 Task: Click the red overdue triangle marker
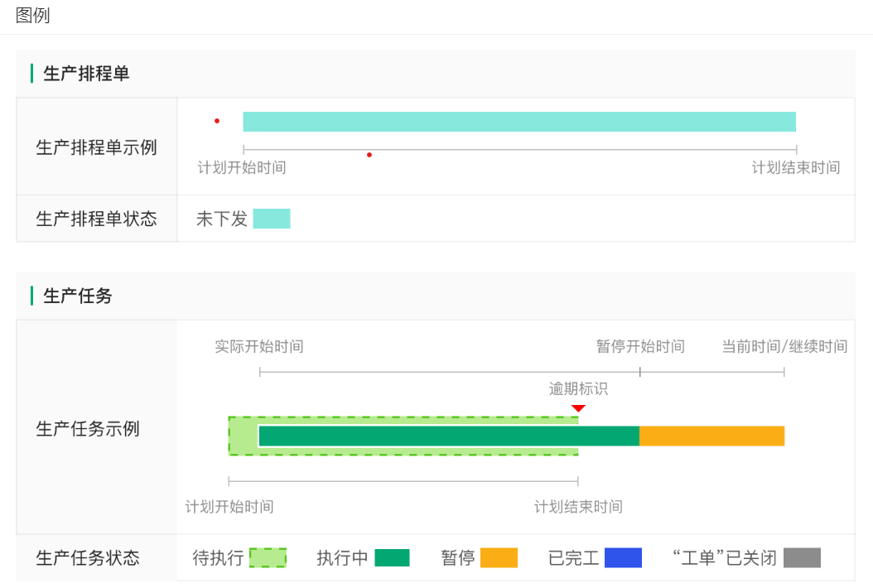(578, 408)
